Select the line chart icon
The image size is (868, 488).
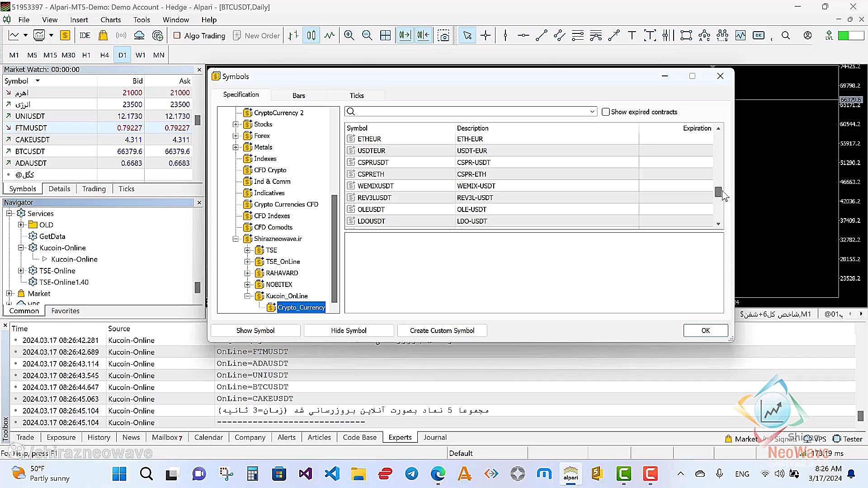[330, 35]
